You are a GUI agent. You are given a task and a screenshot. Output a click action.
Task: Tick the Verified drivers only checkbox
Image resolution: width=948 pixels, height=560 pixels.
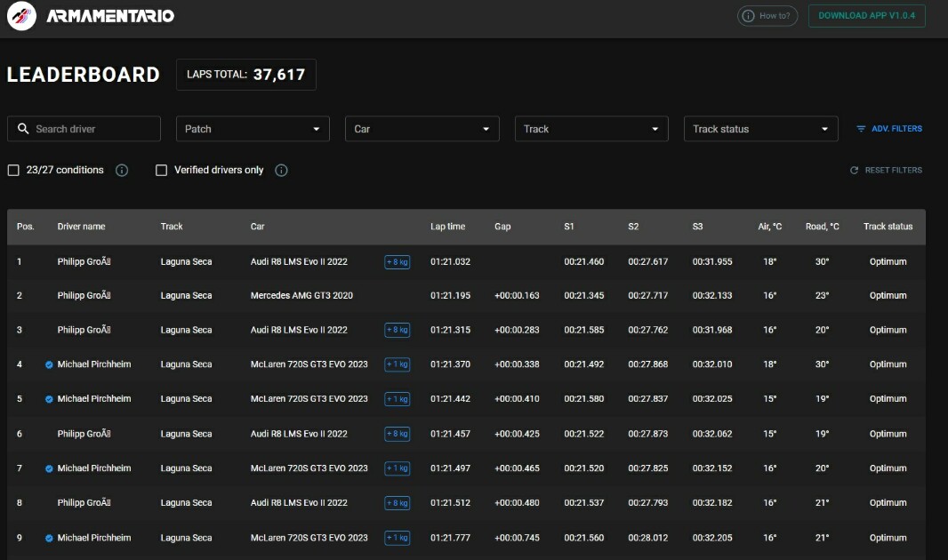pyautogui.click(x=162, y=171)
